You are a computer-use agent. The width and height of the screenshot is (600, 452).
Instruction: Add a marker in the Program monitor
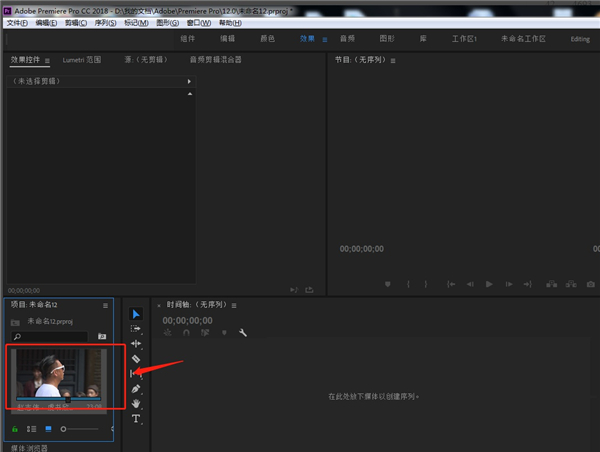388,284
